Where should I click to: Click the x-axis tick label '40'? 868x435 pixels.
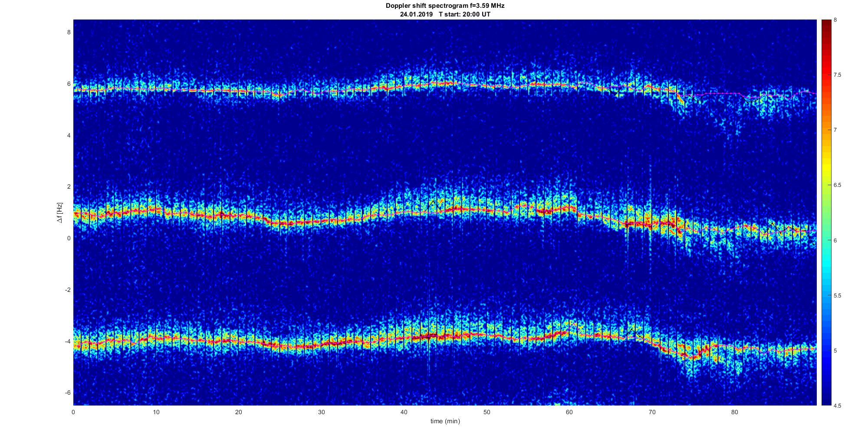tap(404, 412)
